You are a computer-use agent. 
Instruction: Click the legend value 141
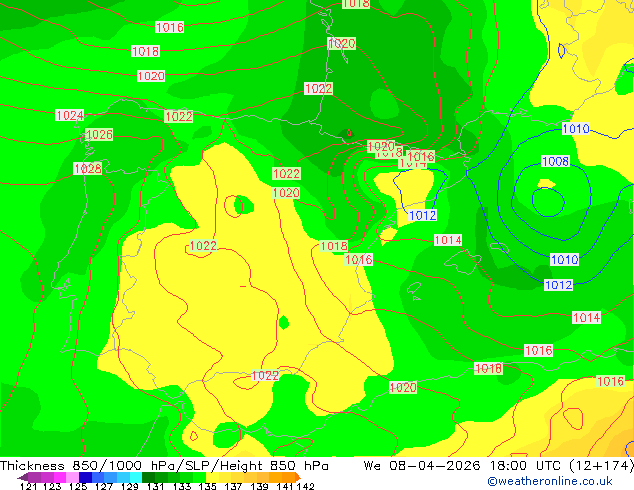(285, 486)
